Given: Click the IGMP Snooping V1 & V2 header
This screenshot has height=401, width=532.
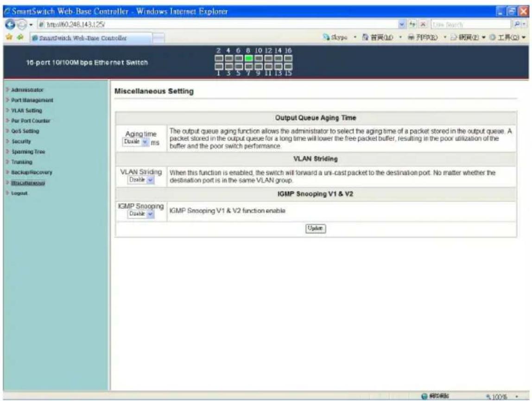Looking at the screenshot, I should tap(316, 194).
